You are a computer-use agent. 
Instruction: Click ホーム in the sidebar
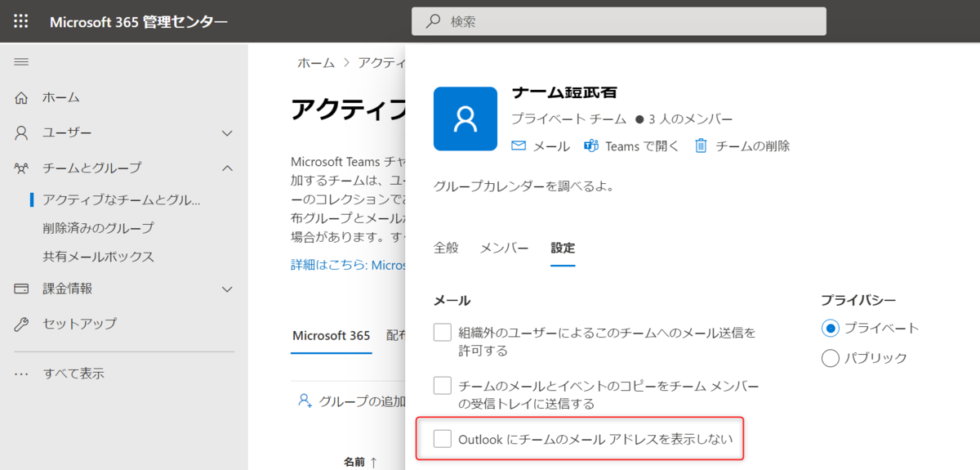[x=61, y=97]
